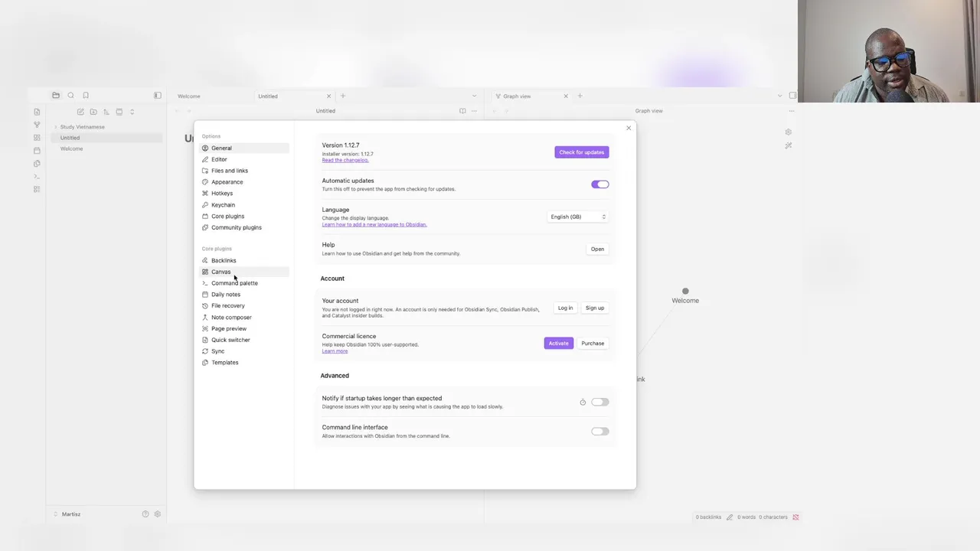Image resolution: width=980 pixels, height=551 pixels.
Task: Add new tab next to Graph view
Action: click(580, 96)
